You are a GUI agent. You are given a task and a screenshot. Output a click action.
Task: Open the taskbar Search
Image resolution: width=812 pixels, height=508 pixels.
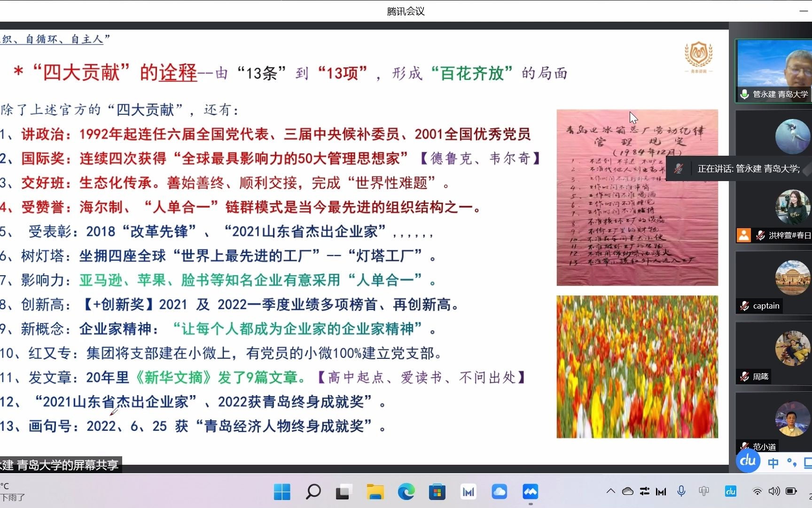pos(313,492)
